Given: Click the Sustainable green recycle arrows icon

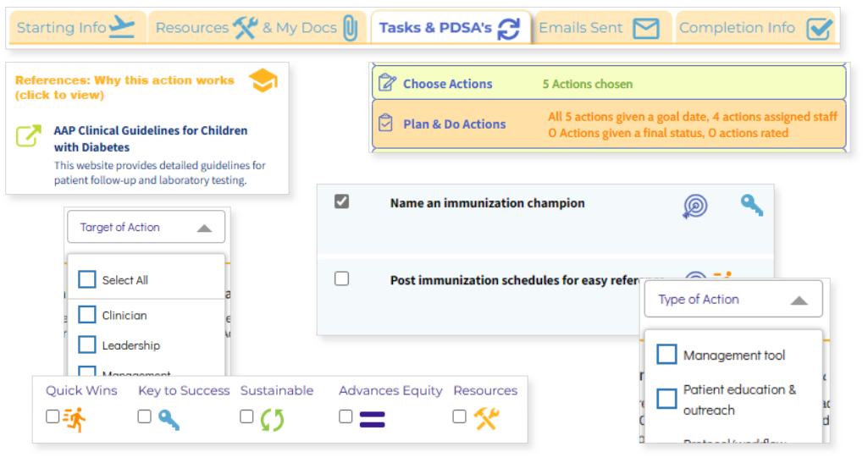Looking at the screenshot, I should (x=272, y=420).
